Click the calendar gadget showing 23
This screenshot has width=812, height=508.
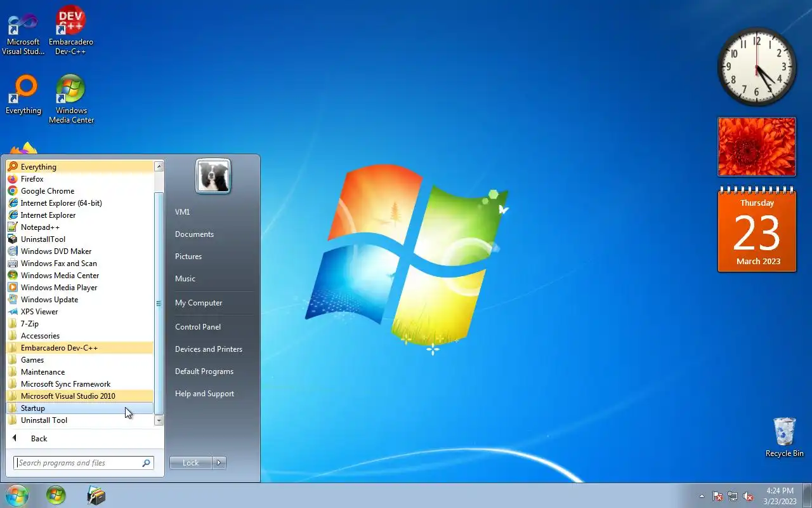pyautogui.click(x=757, y=230)
